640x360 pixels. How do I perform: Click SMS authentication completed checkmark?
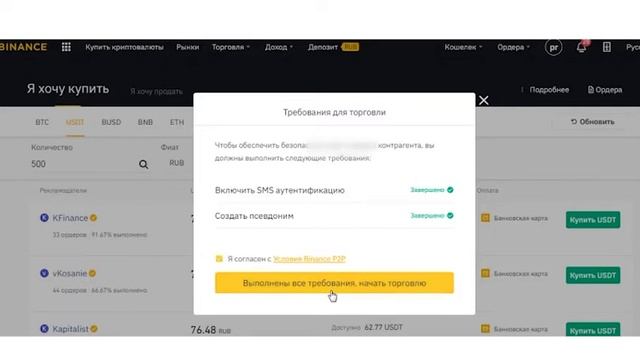pos(450,190)
